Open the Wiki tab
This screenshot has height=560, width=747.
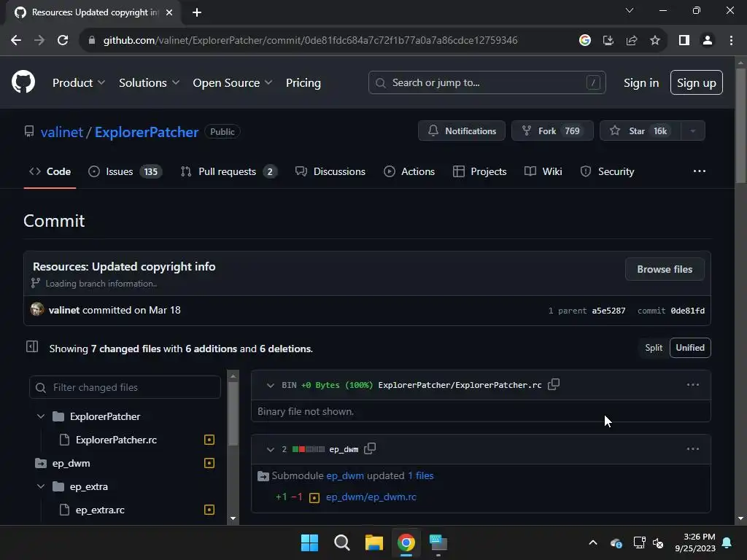(x=543, y=171)
